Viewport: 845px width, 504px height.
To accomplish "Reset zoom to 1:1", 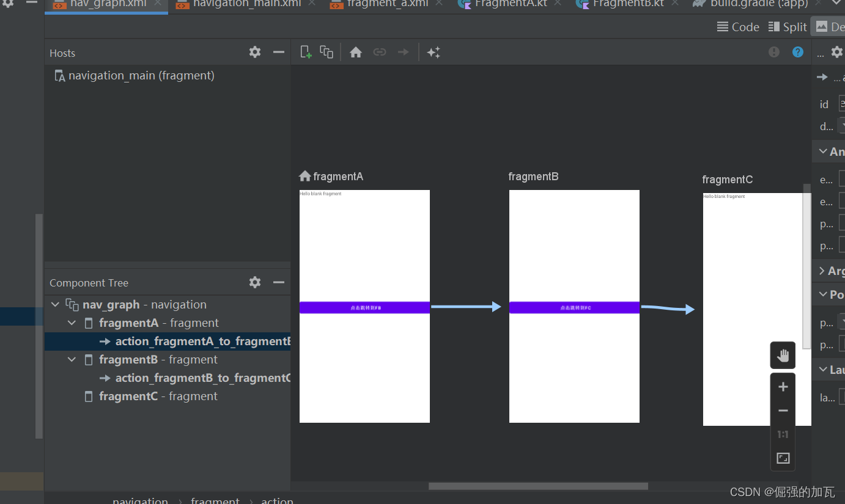I will pyautogui.click(x=783, y=434).
